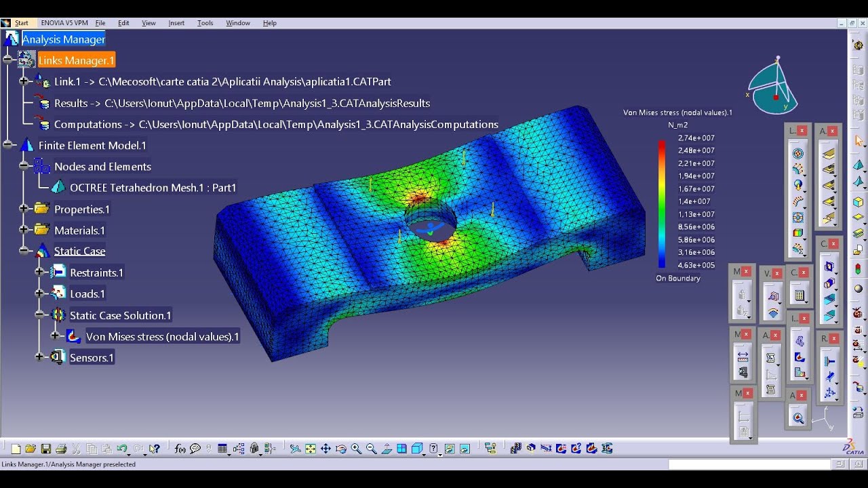The width and height of the screenshot is (868, 488).
Task: Select the Rotate view tool
Action: point(340,449)
